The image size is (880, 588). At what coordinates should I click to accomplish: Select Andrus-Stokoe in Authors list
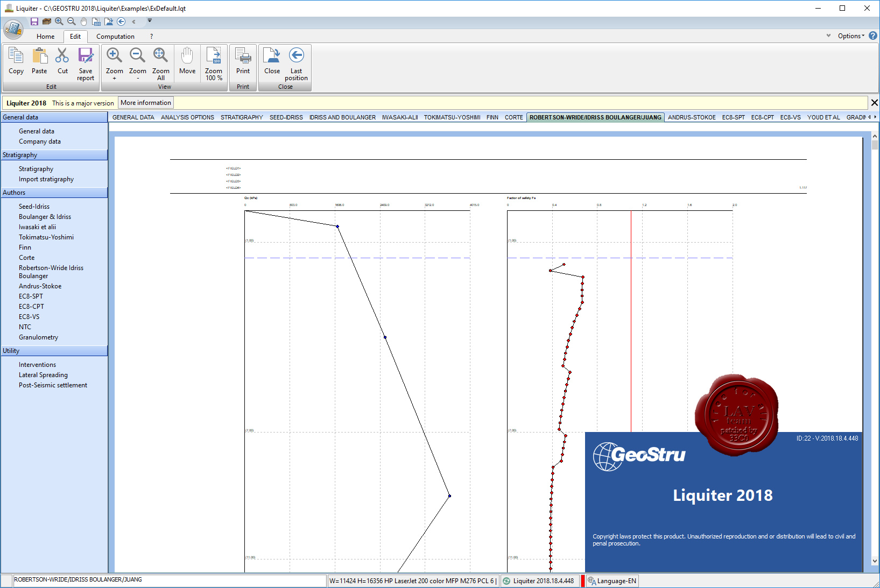(x=40, y=286)
